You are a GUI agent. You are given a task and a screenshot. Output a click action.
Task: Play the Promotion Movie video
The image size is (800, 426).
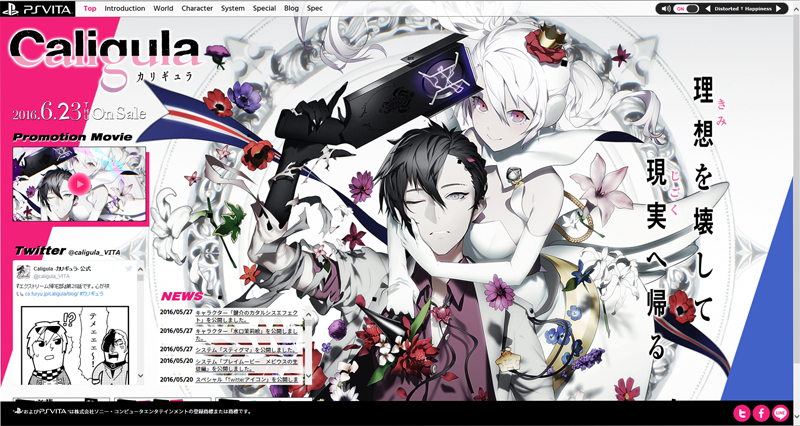(x=79, y=184)
